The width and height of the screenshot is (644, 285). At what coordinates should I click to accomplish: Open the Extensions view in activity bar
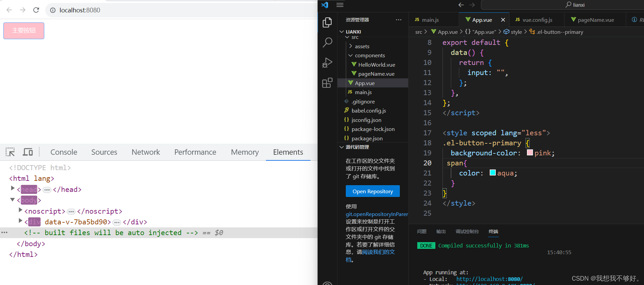327,83
